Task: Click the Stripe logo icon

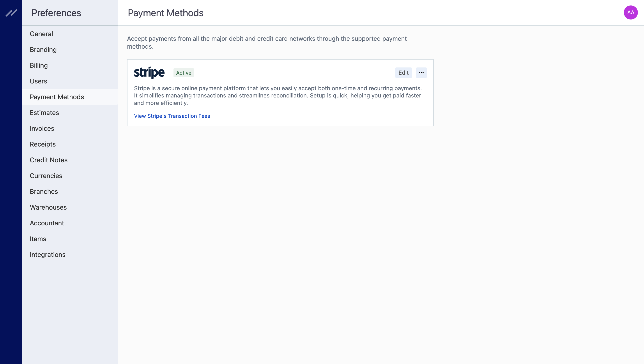Action: tap(149, 72)
